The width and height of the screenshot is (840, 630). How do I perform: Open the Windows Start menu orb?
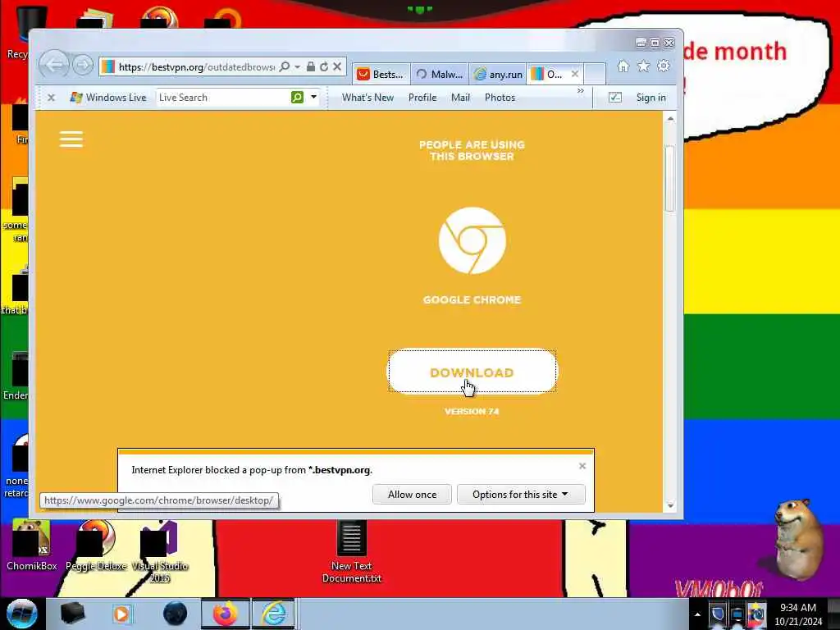point(21,614)
